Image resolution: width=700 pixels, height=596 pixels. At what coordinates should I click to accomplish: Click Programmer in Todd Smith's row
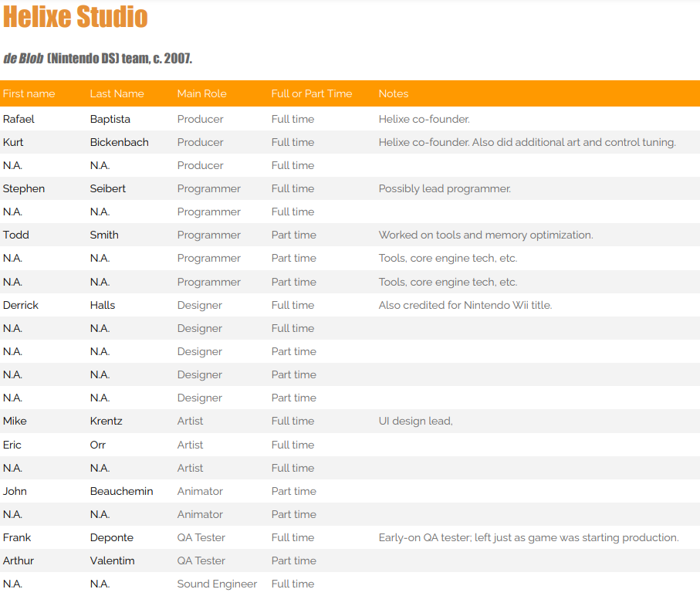209,235
